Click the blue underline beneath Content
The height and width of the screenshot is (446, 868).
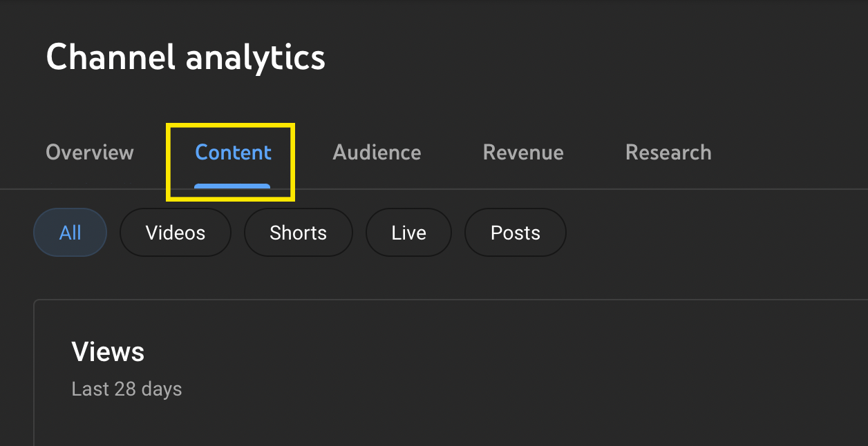[232, 186]
